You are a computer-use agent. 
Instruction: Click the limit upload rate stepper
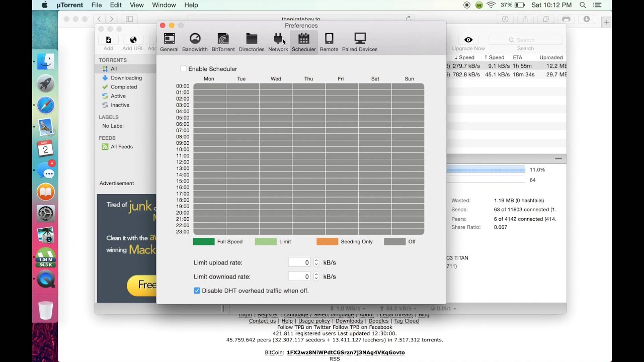(316, 262)
